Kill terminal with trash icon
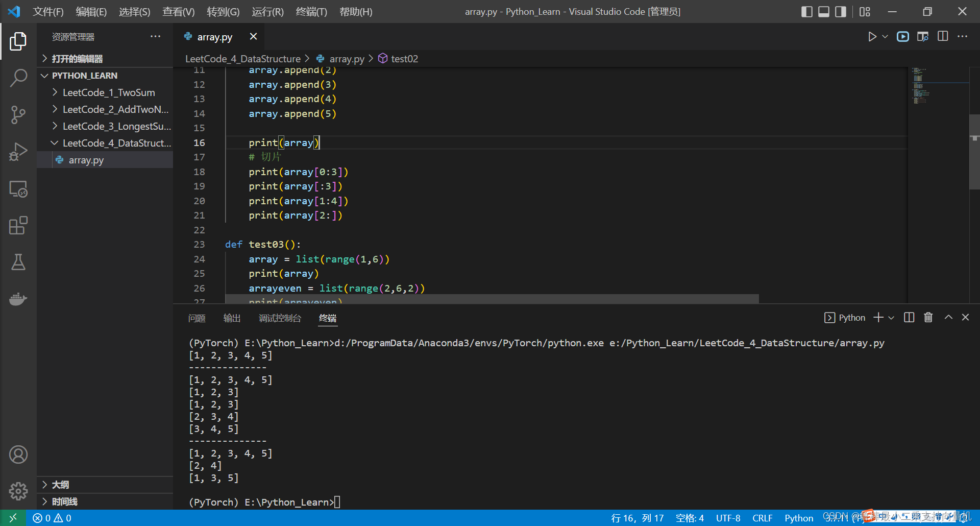Image resolution: width=980 pixels, height=526 pixels. click(928, 318)
